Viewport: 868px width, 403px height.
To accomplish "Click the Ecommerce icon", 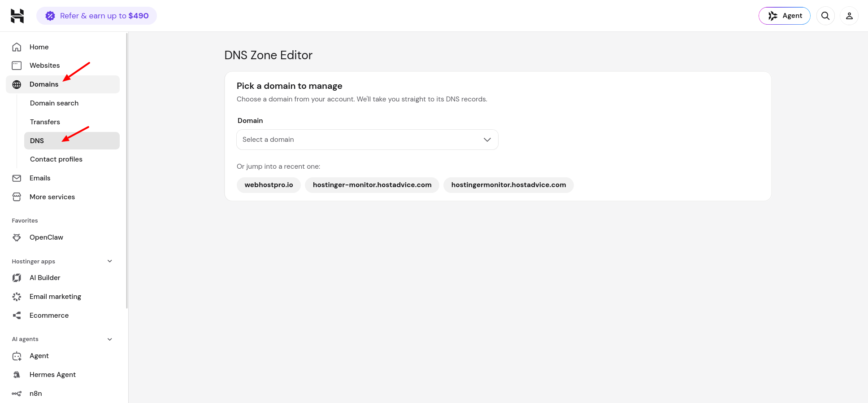I will (x=17, y=315).
